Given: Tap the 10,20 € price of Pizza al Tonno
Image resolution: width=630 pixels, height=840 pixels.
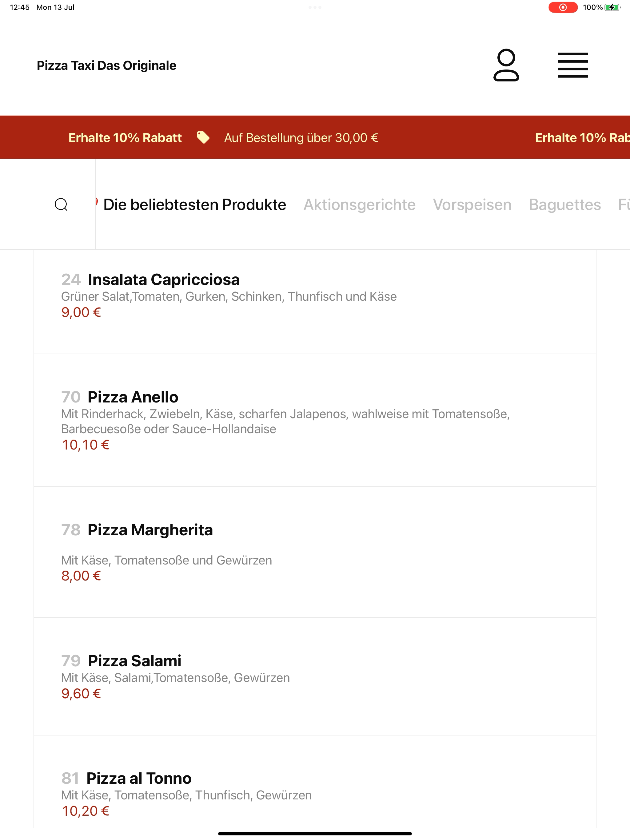Looking at the screenshot, I should (x=86, y=811).
